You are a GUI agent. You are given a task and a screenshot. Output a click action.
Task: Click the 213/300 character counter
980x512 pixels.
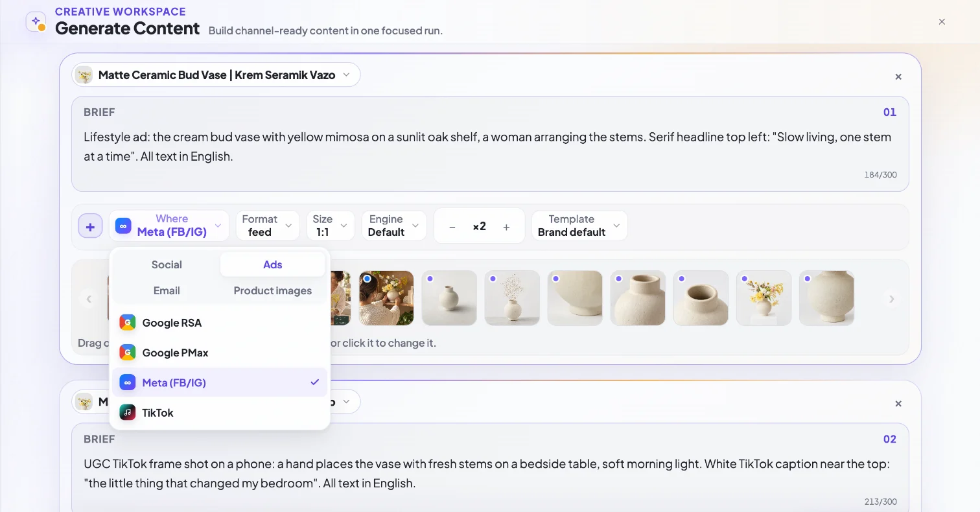click(x=880, y=502)
